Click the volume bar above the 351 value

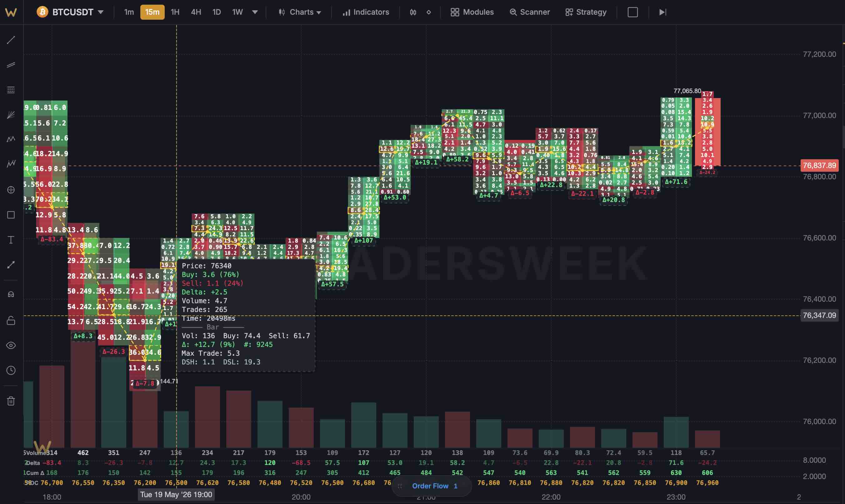113,403
